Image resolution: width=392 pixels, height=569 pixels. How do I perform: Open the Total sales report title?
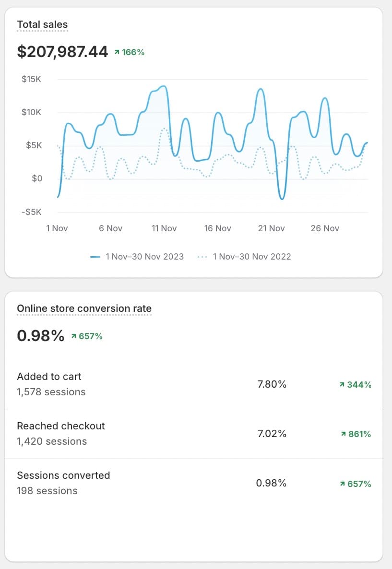coord(42,24)
